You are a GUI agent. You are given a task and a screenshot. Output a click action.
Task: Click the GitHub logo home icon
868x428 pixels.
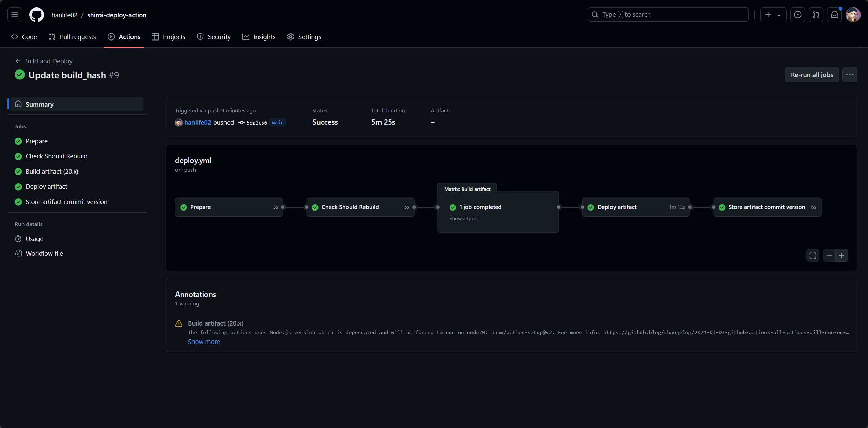[36, 15]
